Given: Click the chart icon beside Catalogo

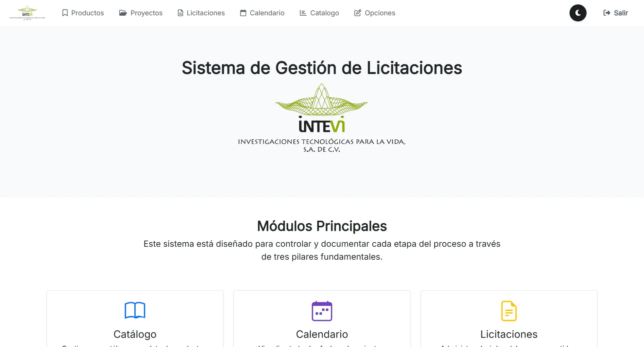Looking at the screenshot, I should click(303, 13).
